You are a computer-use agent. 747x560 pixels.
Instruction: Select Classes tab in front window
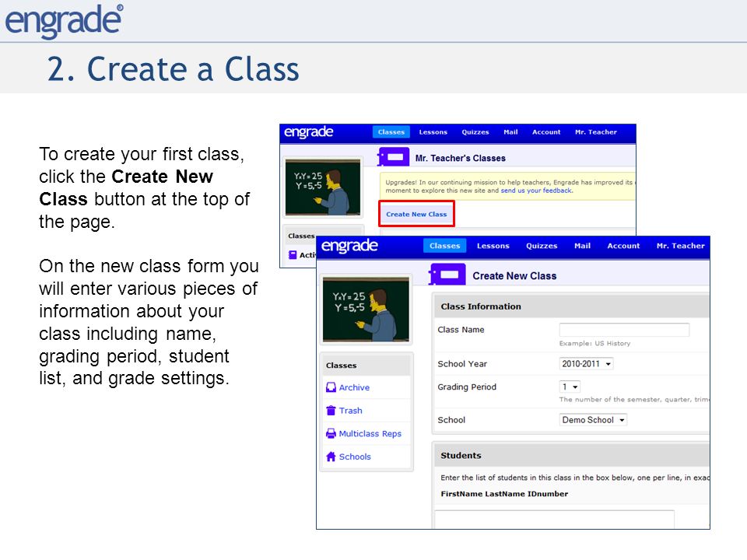[444, 246]
